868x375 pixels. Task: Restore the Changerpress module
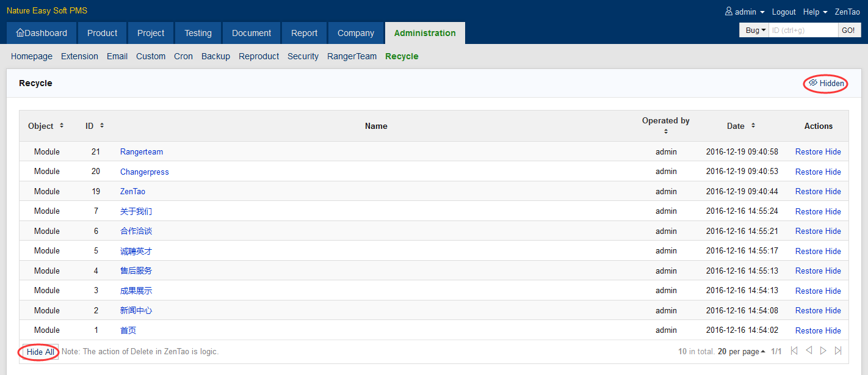click(x=809, y=172)
